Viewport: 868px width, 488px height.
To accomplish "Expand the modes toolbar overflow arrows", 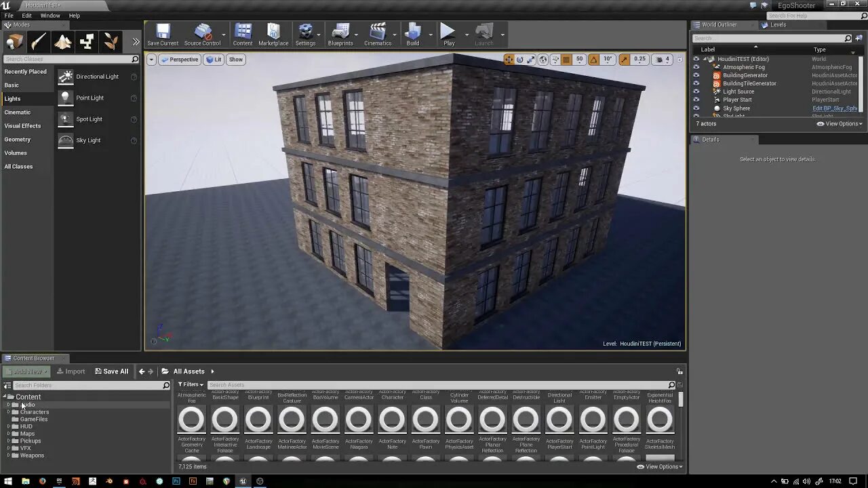I will (136, 42).
